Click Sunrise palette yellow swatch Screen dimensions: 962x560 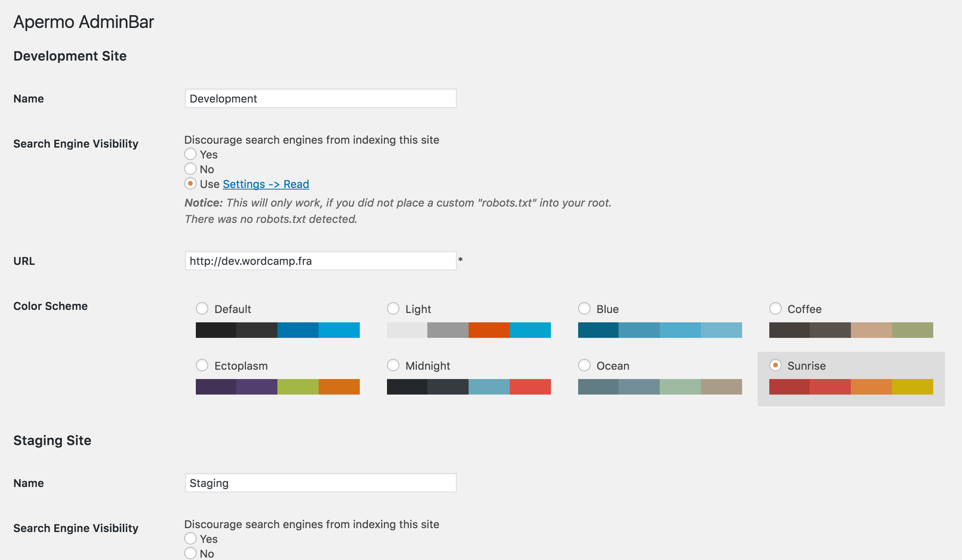pyautogui.click(x=912, y=387)
